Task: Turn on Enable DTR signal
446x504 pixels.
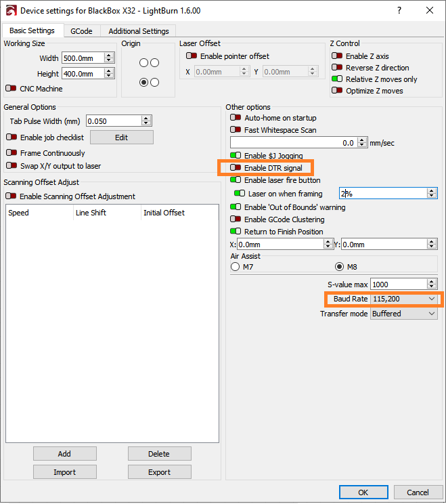Action: [x=236, y=167]
